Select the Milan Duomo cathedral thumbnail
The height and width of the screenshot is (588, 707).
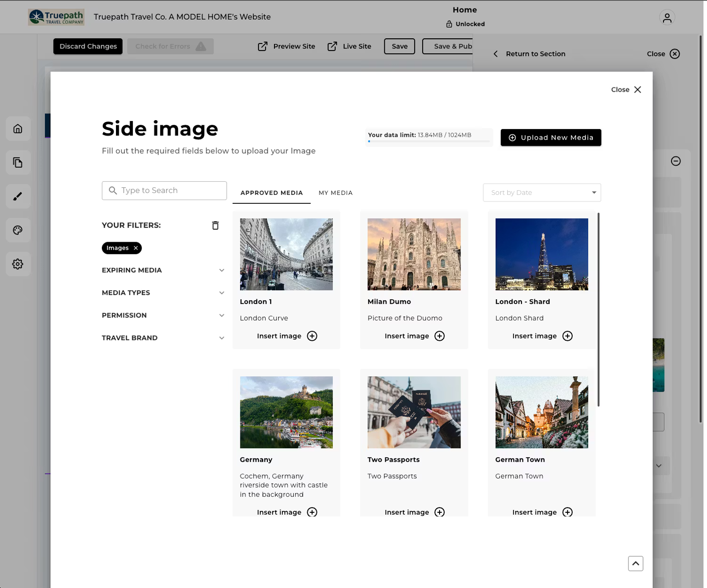click(414, 254)
